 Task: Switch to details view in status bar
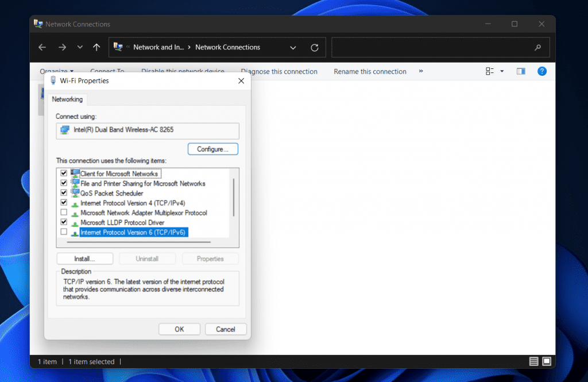[534, 361]
